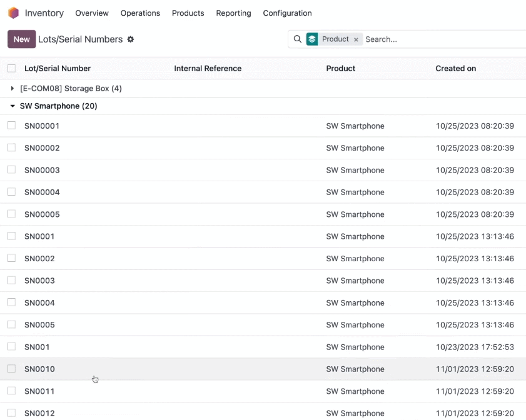The width and height of the screenshot is (526, 420).
Task: Click SW Smartphone product in SN0011 row
Action: point(355,391)
